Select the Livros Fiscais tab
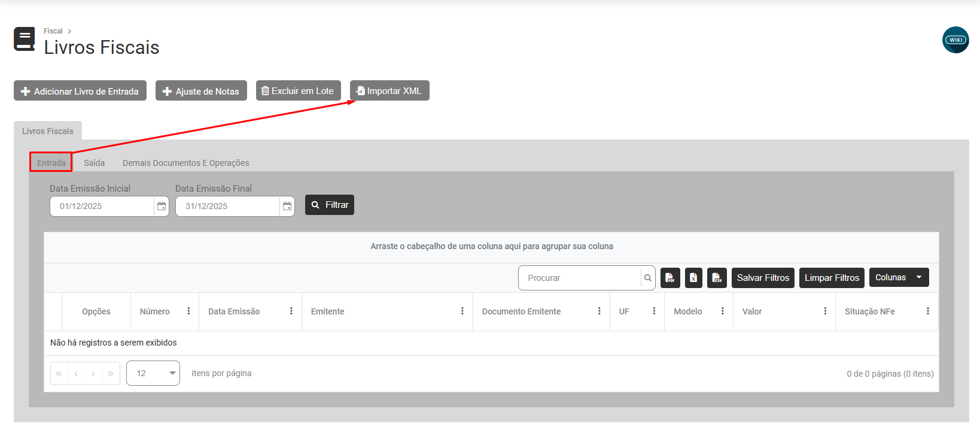Image resolution: width=980 pixels, height=427 pixels. click(x=48, y=131)
